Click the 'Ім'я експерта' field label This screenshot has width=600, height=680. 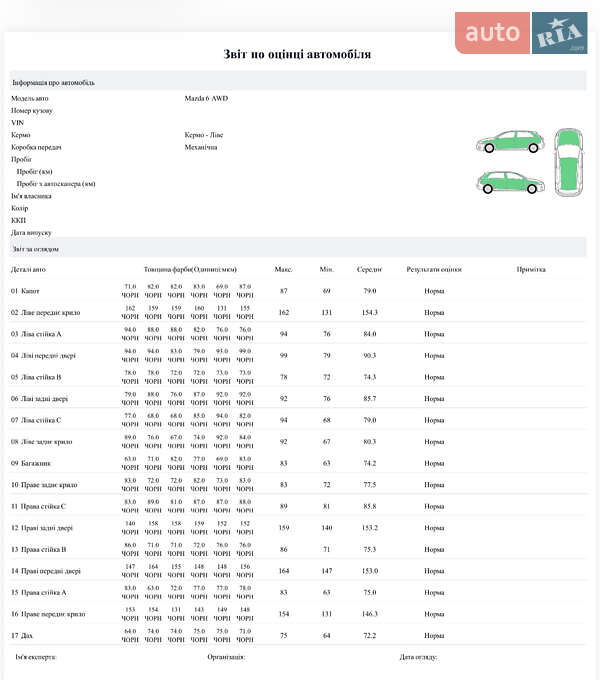coord(36,657)
